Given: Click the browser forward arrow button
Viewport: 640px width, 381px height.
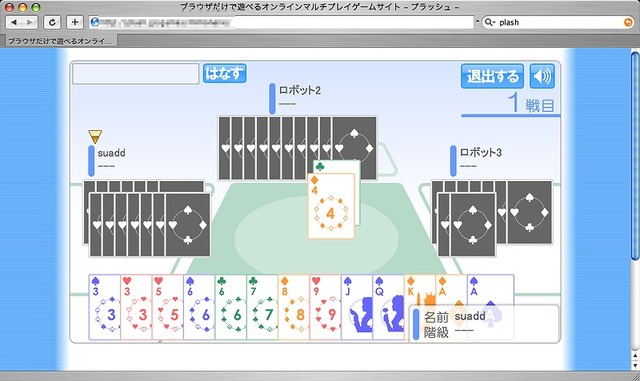Looking at the screenshot, I should (30, 22).
